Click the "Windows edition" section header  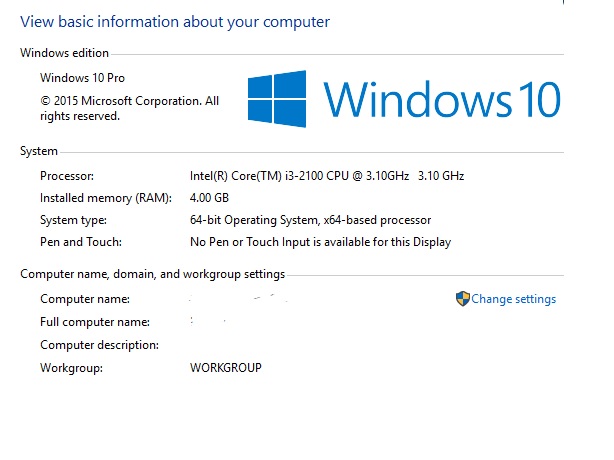tap(64, 53)
